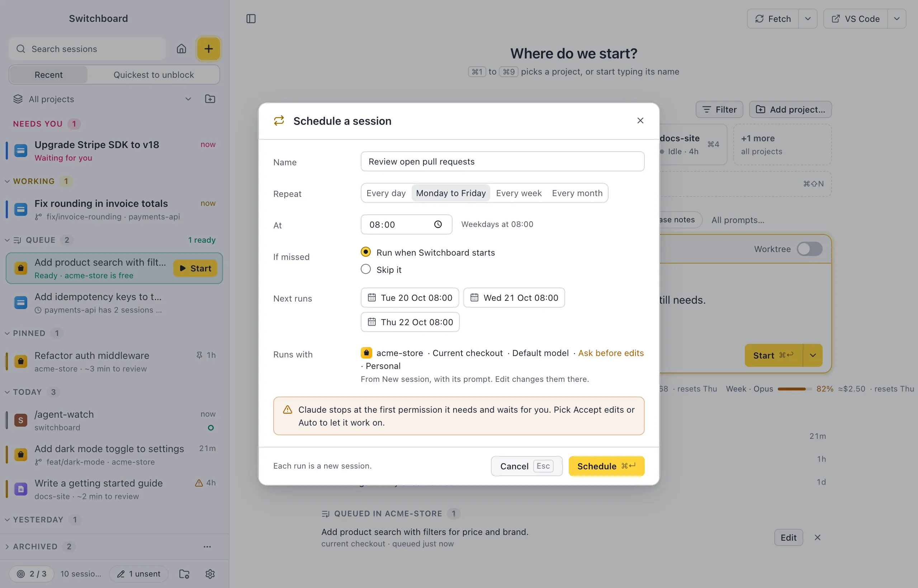Open the Start button dropdown arrow
The image size is (918, 588).
pos(813,355)
